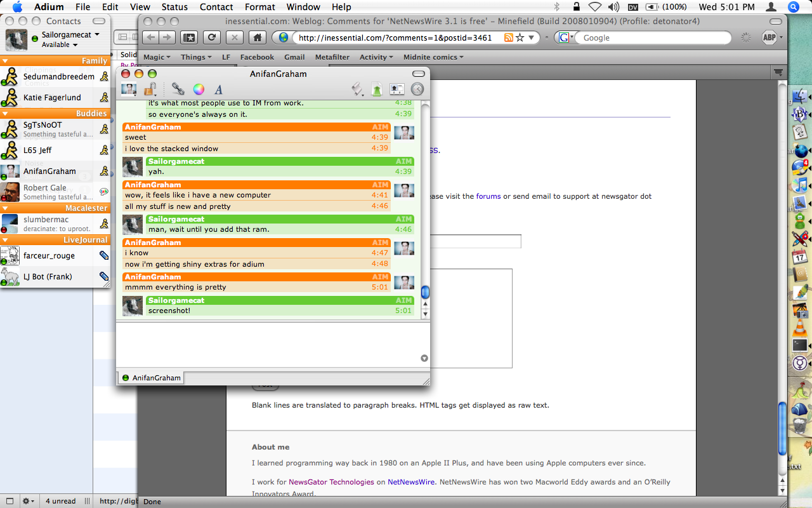
Task: Open the emoticon menu arrow in message field
Action: [x=424, y=358]
